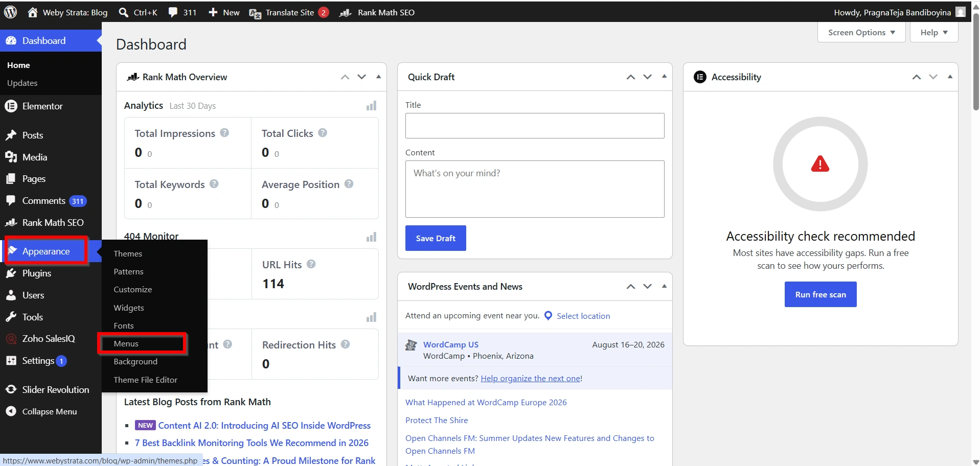Open the comments bubble icon showing 311
The height and width of the screenshot is (466, 980).
173,12
